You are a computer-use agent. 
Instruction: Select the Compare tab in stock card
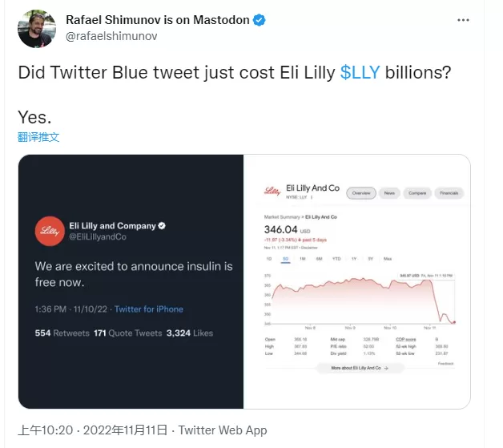pos(417,193)
